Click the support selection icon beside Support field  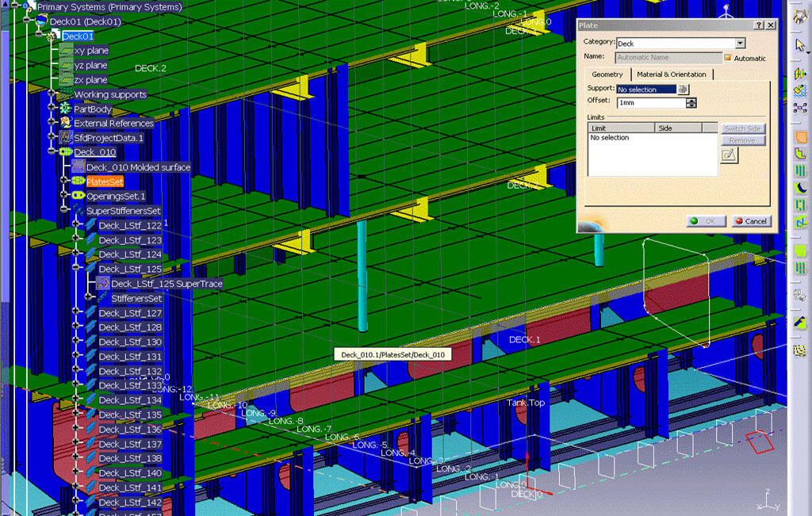click(684, 89)
